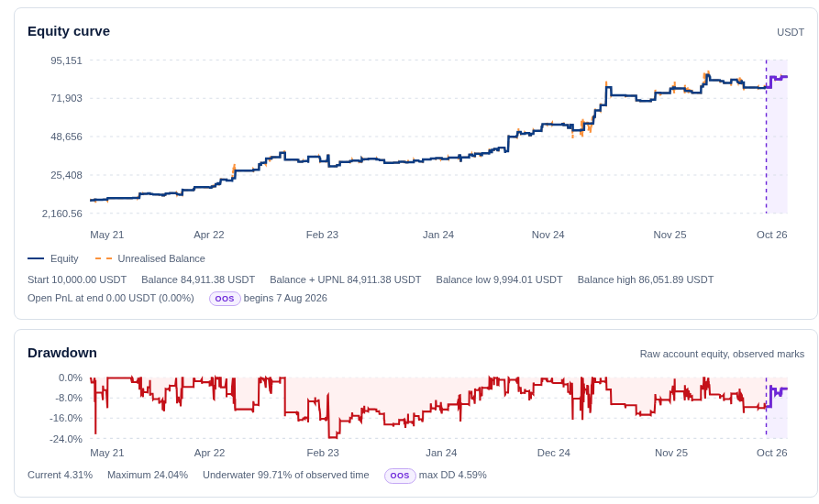
Task: Toggle the Equity legend entry
Action: coord(53,258)
